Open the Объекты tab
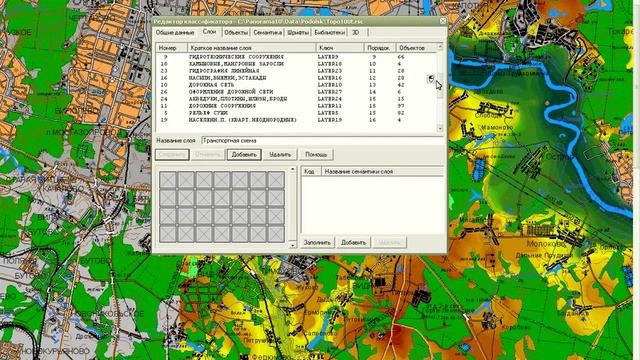 coord(236,32)
